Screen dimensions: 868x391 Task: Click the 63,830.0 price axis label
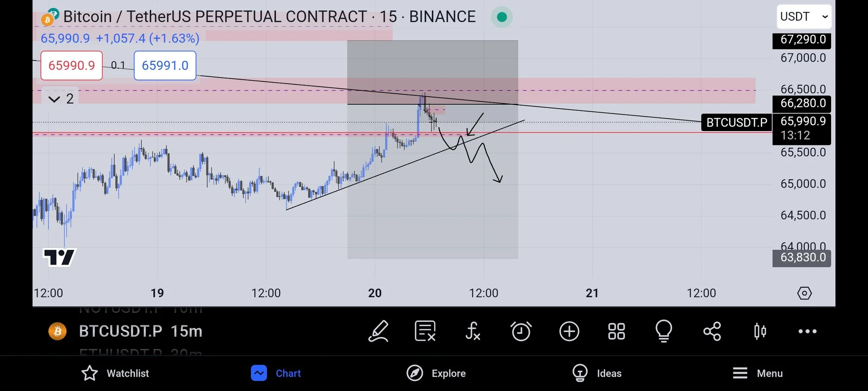[x=802, y=257]
